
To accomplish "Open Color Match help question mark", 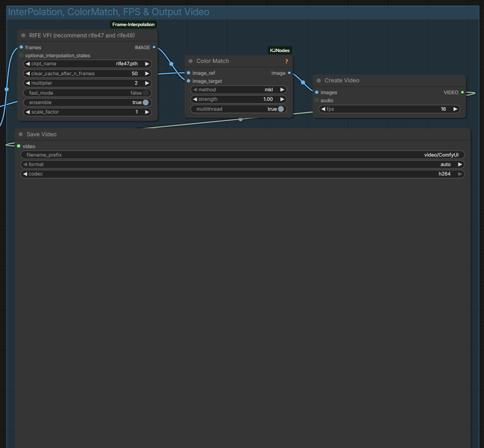I will click(286, 61).
